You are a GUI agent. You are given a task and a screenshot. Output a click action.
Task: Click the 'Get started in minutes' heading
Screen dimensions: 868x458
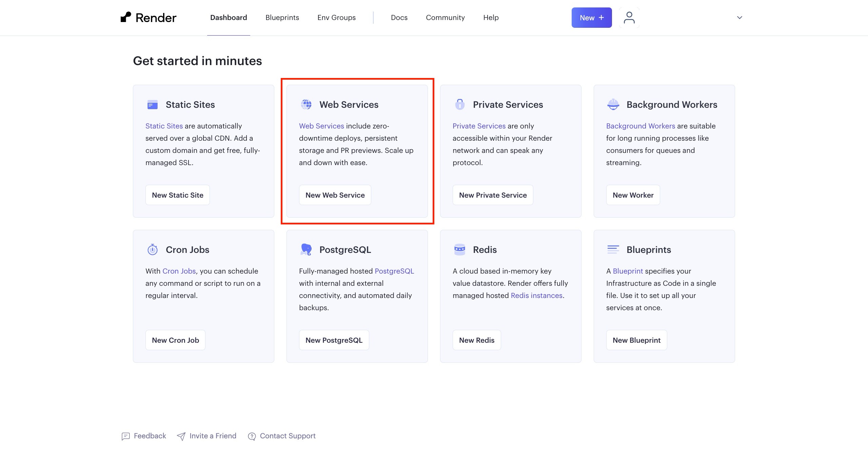[197, 61]
